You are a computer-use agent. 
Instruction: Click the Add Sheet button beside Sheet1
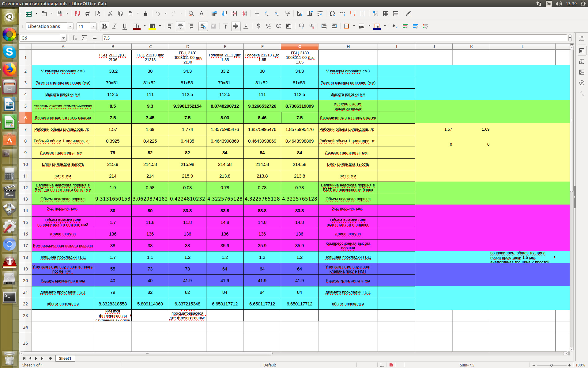(x=51, y=358)
